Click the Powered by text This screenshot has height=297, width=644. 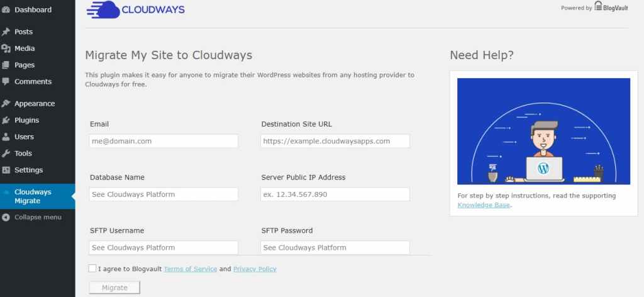[x=576, y=8]
